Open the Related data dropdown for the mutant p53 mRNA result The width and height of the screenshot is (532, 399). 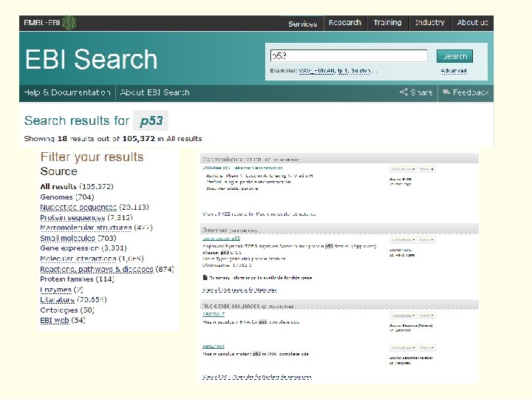(x=403, y=348)
